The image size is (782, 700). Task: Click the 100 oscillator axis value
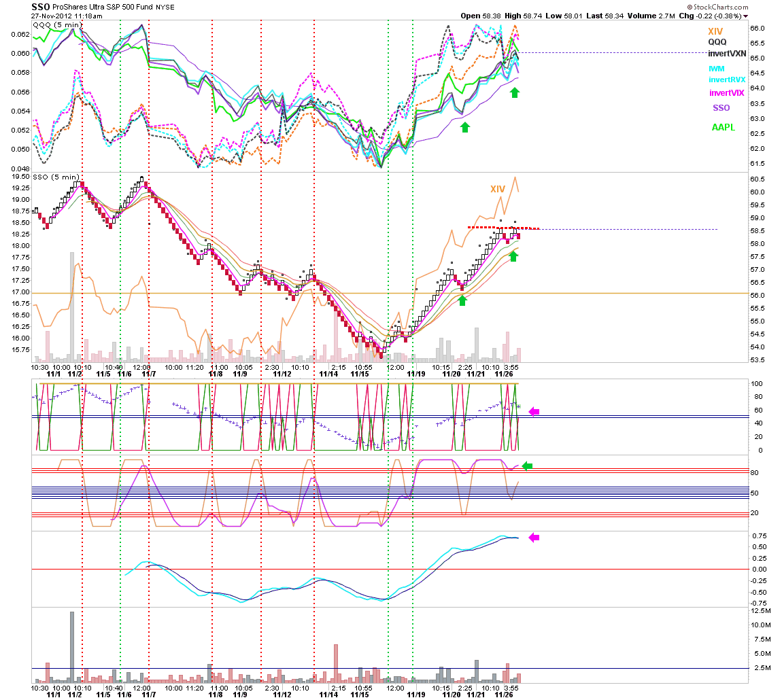pyautogui.click(x=757, y=383)
